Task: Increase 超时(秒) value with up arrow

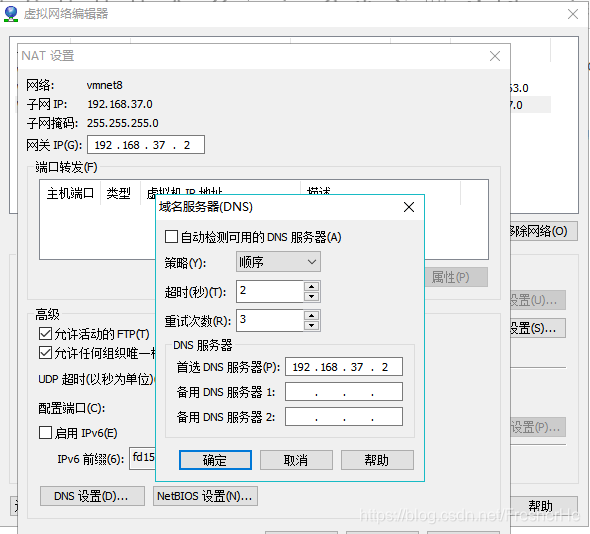Action: [x=312, y=287]
